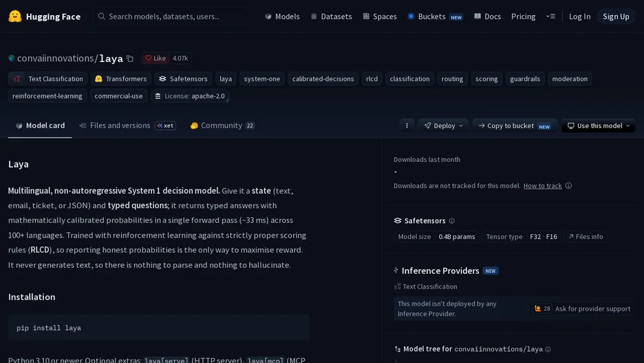
Task: Open the Use this model dropdown
Action: coord(599,126)
